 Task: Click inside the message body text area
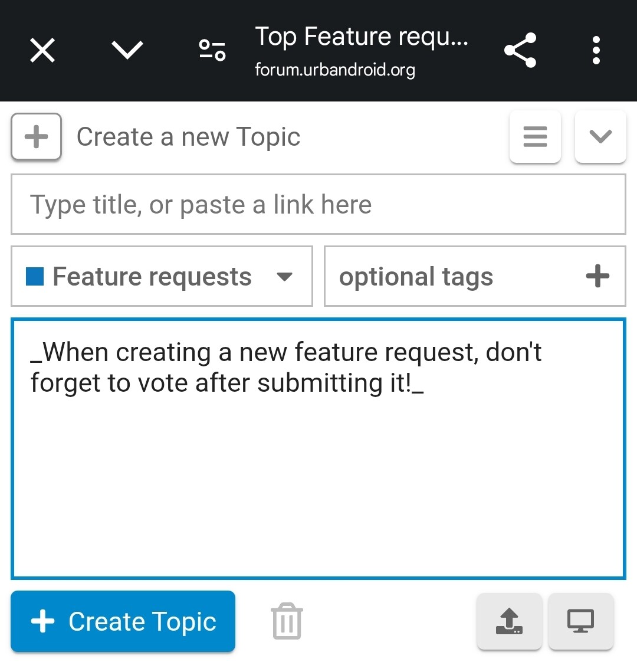(318, 449)
